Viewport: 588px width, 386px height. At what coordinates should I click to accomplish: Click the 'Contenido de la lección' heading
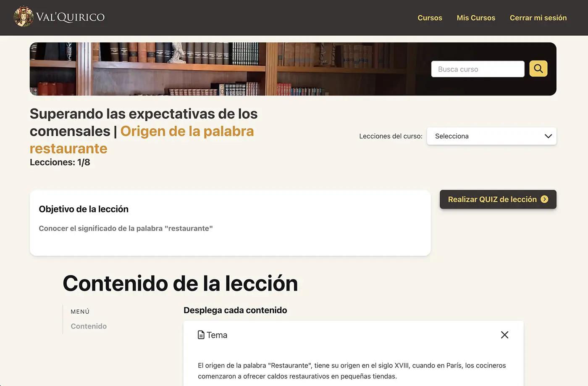[180, 283]
